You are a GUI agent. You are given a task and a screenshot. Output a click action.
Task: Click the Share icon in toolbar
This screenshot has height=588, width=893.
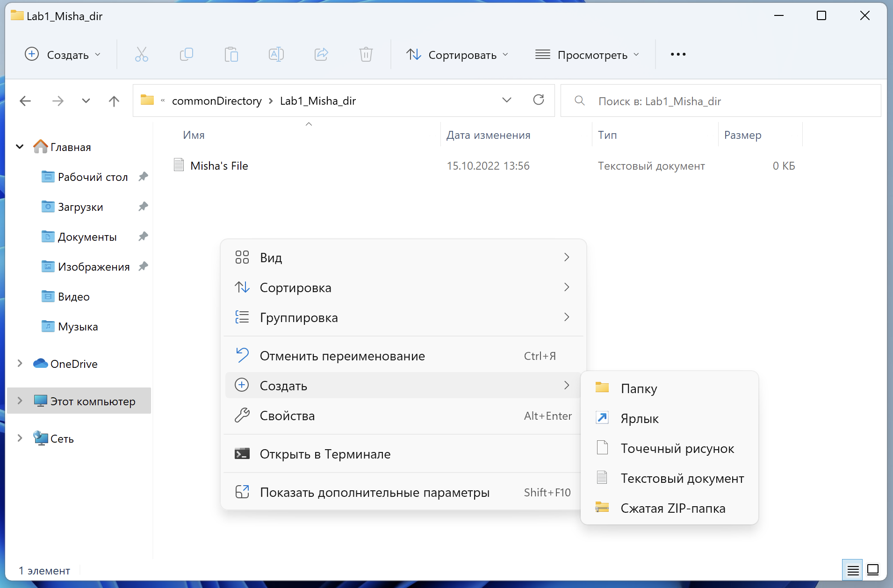321,55
